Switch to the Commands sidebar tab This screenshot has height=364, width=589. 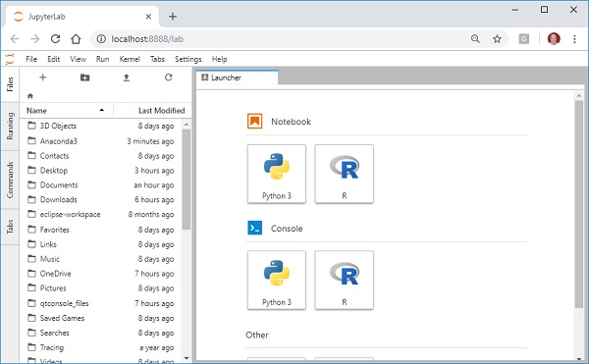point(10,180)
